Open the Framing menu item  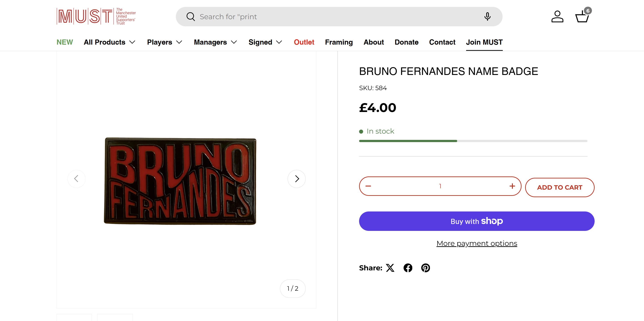pyautogui.click(x=339, y=42)
